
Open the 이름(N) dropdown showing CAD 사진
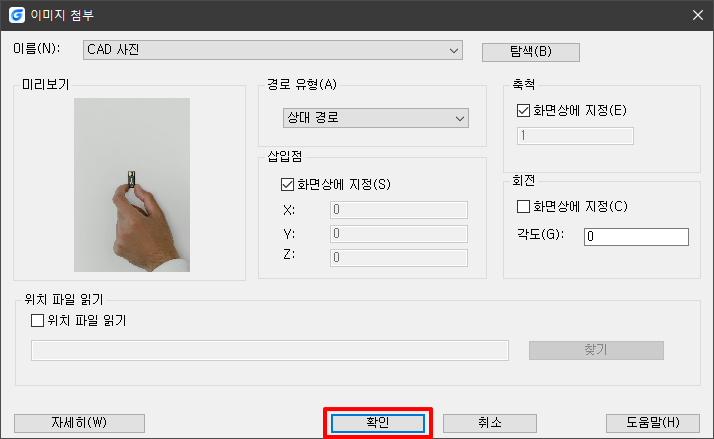coord(273,50)
